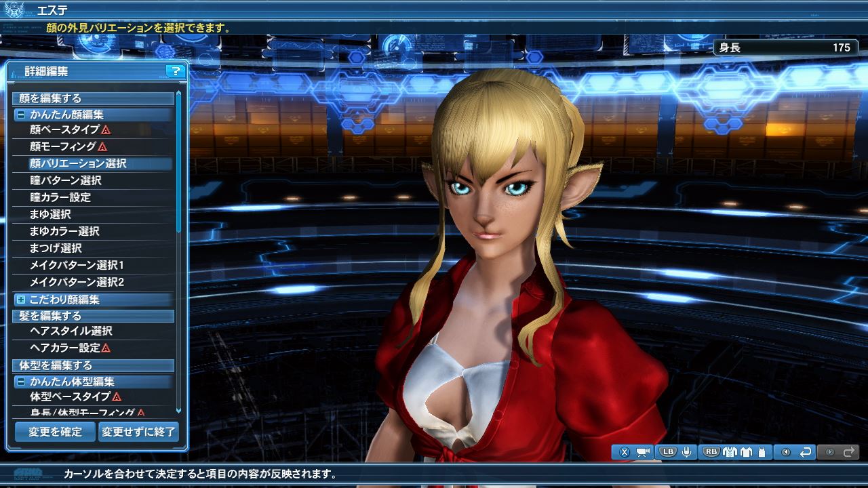Click warning triangle next to 顔ベースタイプ

click(106, 129)
